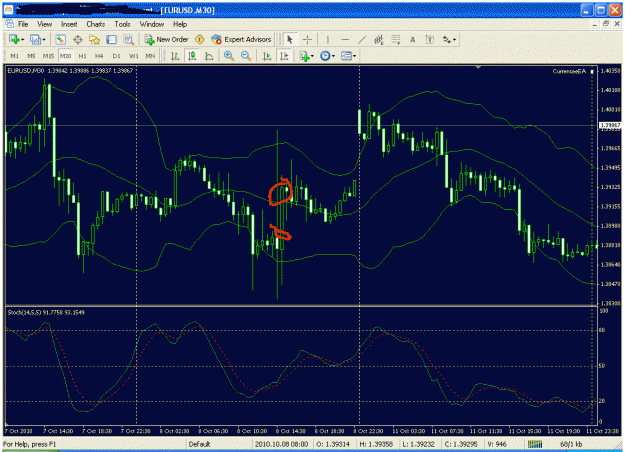Image resolution: width=625 pixels, height=452 pixels.
Task: Open the Indicators list icon
Action: pyautogui.click(x=304, y=56)
